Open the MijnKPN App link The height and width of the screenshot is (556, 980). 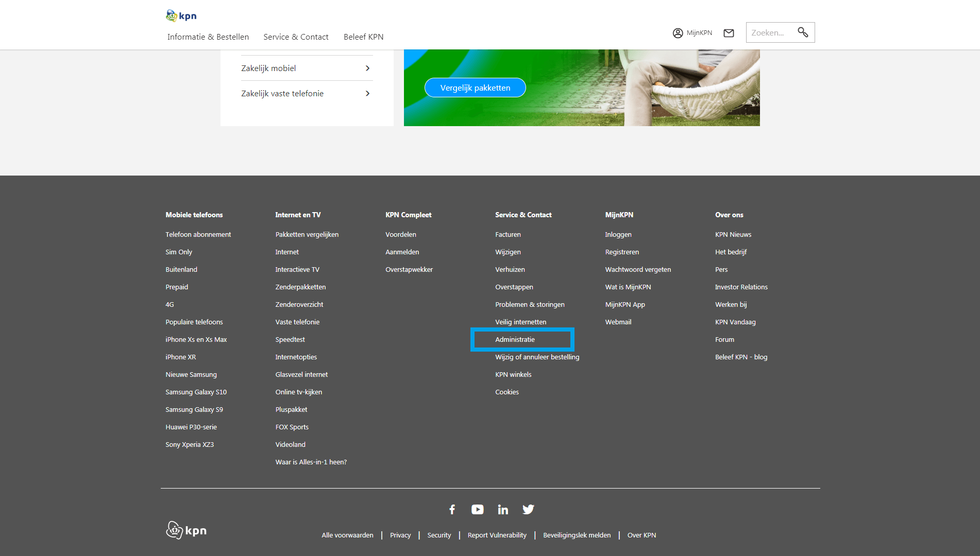pyautogui.click(x=625, y=304)
